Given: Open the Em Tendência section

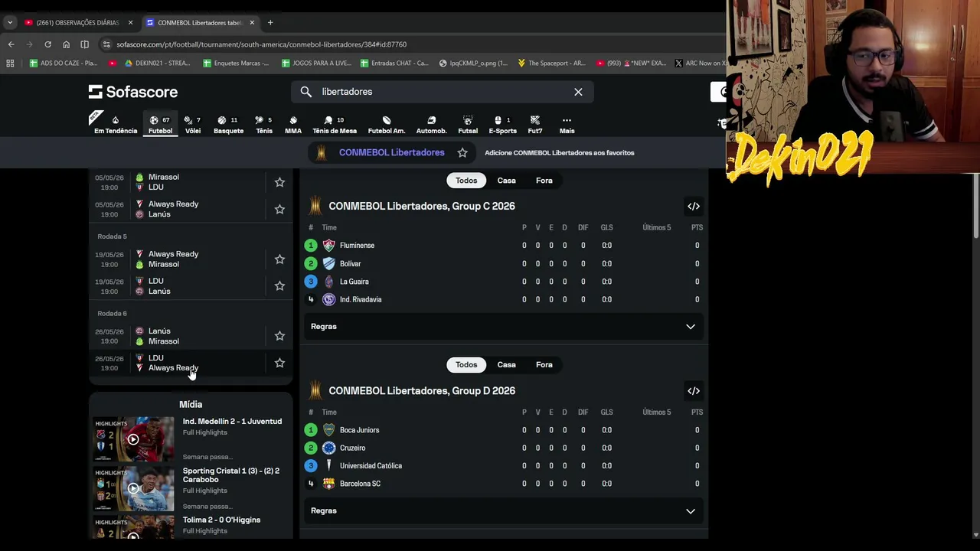Looking at the screenshot, I should pos(116,125).
